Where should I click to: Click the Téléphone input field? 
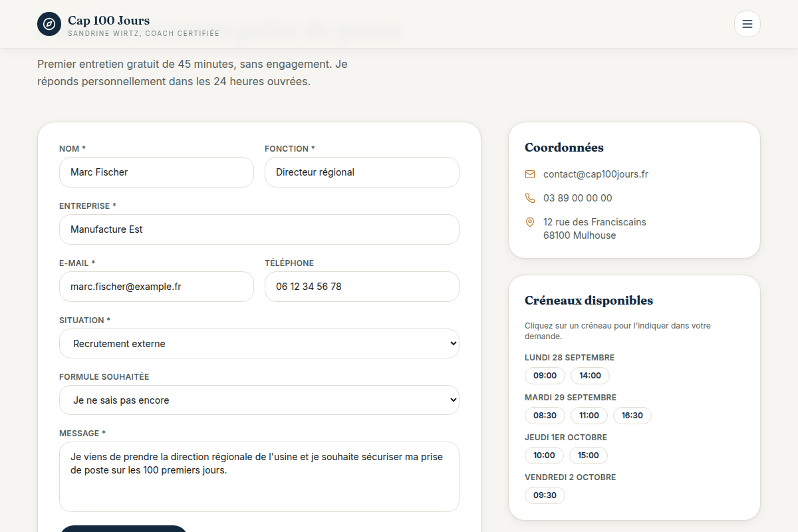click(x=362, y=287)
